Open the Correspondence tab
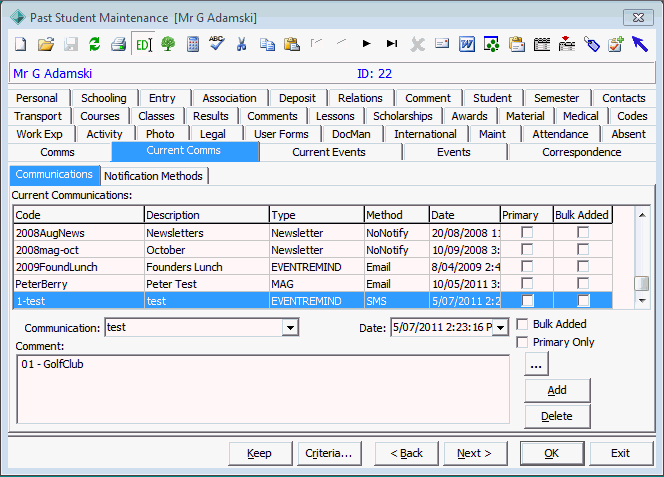 (581, 152)
